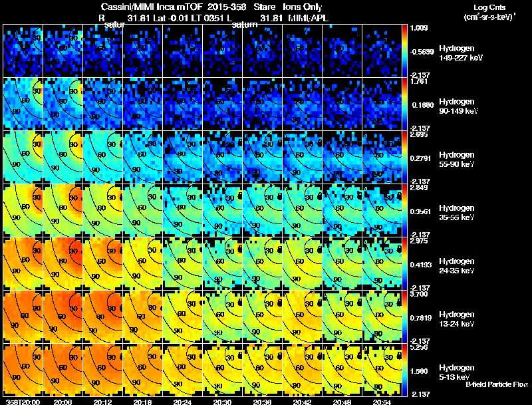532x405 pixels.
Task: Click the 20:12 time axis label
Action: (x=103, y=402)
